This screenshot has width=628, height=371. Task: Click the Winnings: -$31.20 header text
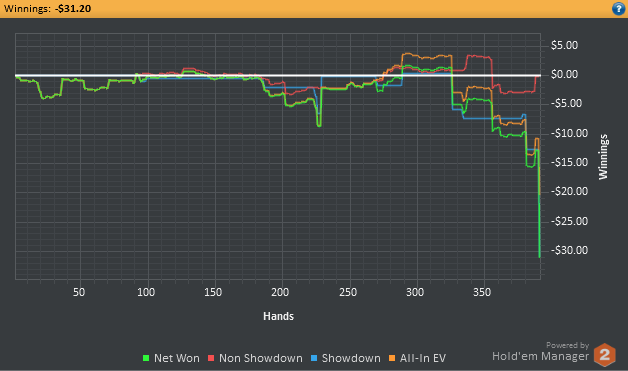[47, 8]
